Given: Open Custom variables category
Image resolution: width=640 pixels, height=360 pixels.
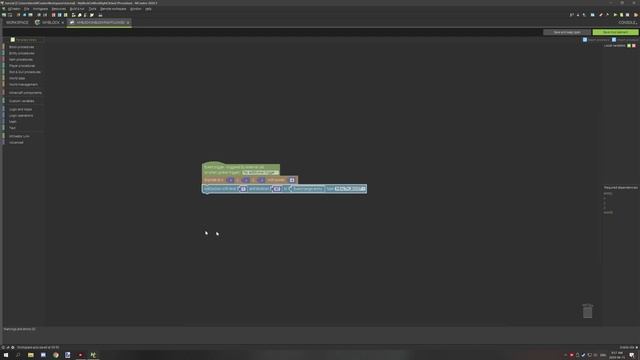Looking at the screenshot, I should coord(22,101).
